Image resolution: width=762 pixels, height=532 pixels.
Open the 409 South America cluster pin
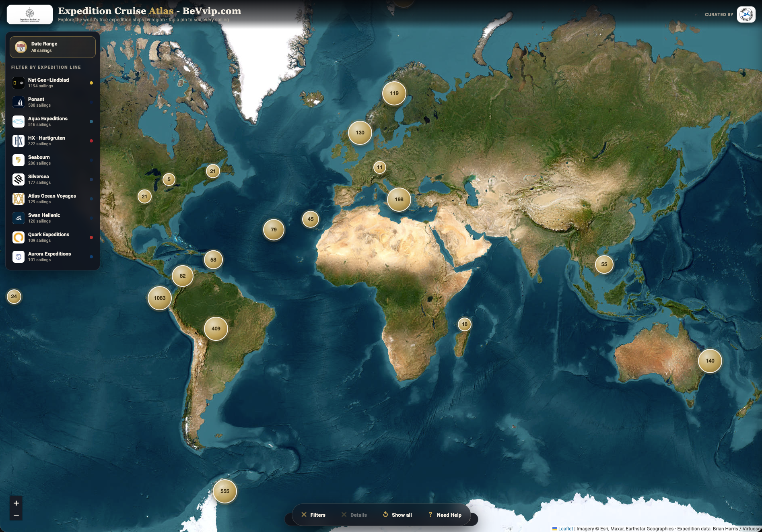[x=216, y=329]
